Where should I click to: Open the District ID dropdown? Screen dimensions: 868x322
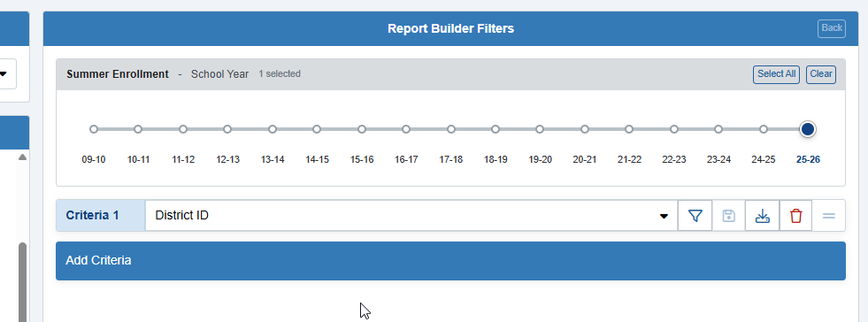pyautogui.click(x=411, y=216)
